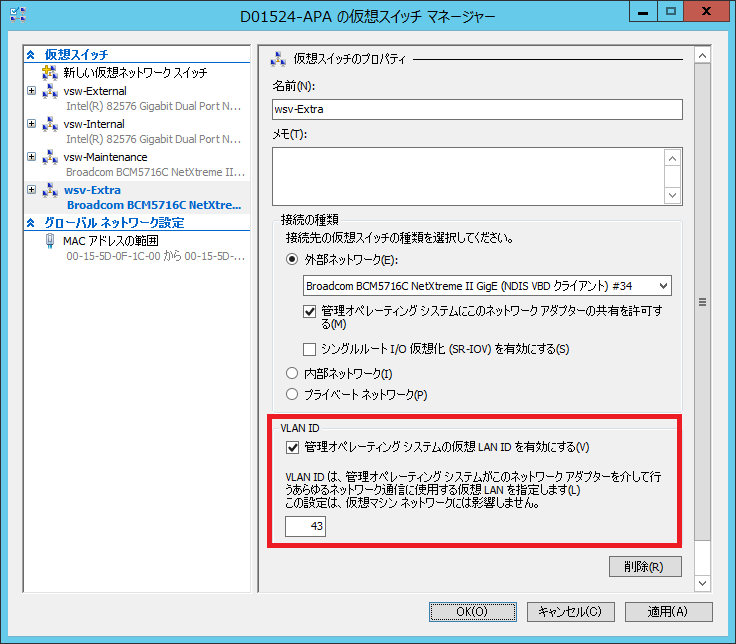Click the vsw-Internal switch icon
The image size is (736, 644).
click(50, 124)
